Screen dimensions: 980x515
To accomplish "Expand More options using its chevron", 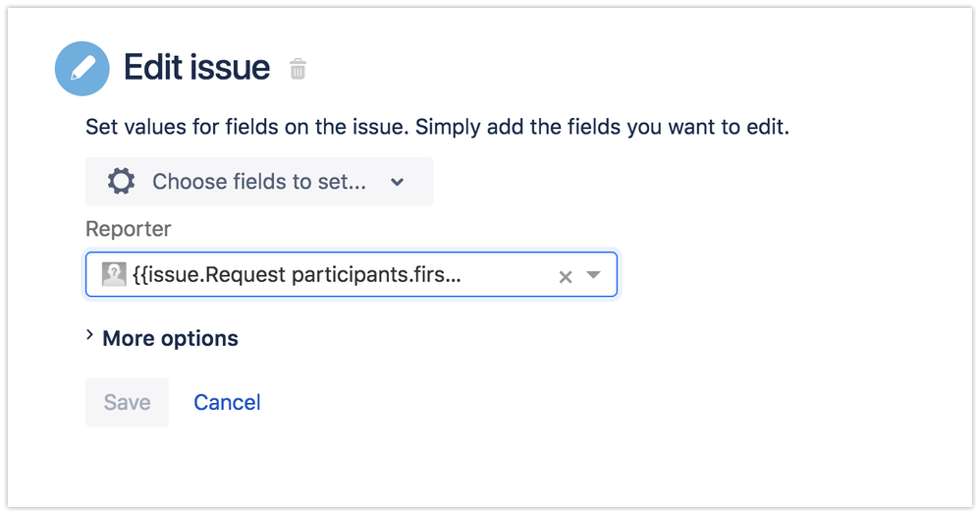I will 89,336.
